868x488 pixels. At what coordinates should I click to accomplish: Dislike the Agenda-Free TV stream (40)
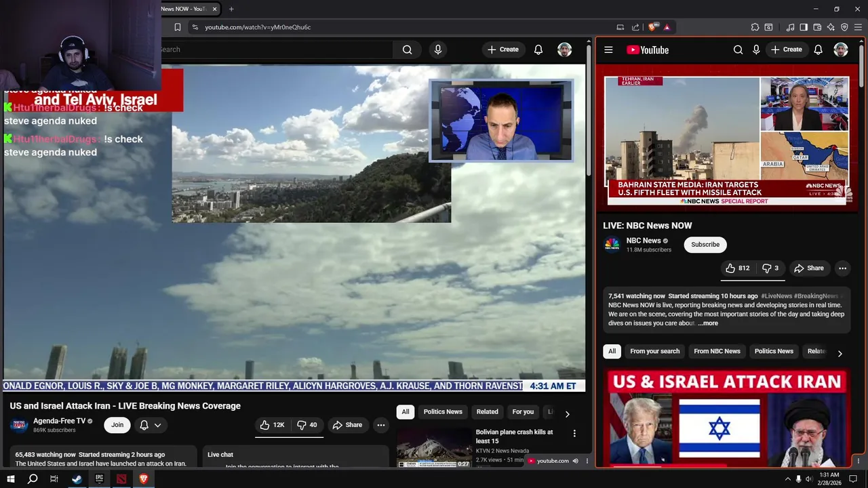307,425
